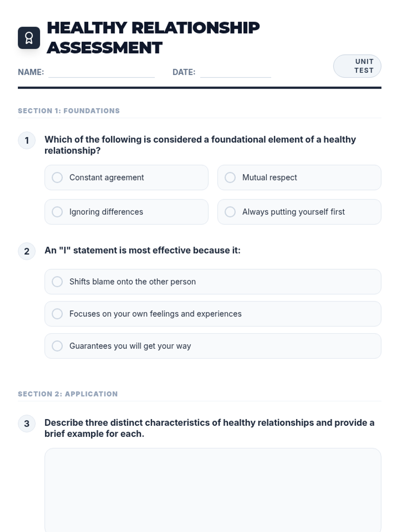Screen dimensions: 399x532
Task: Click the "I" statement question text
Action: pos(142,250)
